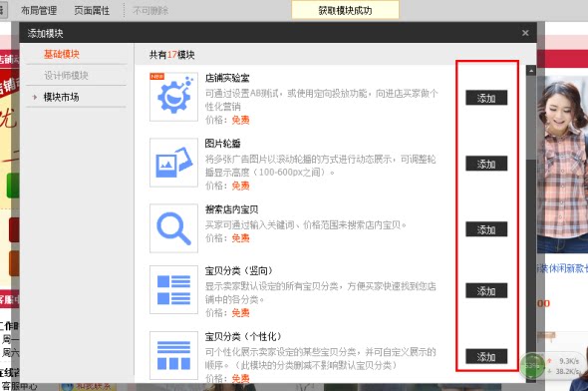Click the 图片轮播 title text
Viewport: 588px width, 391px height.
click(223, 144)
